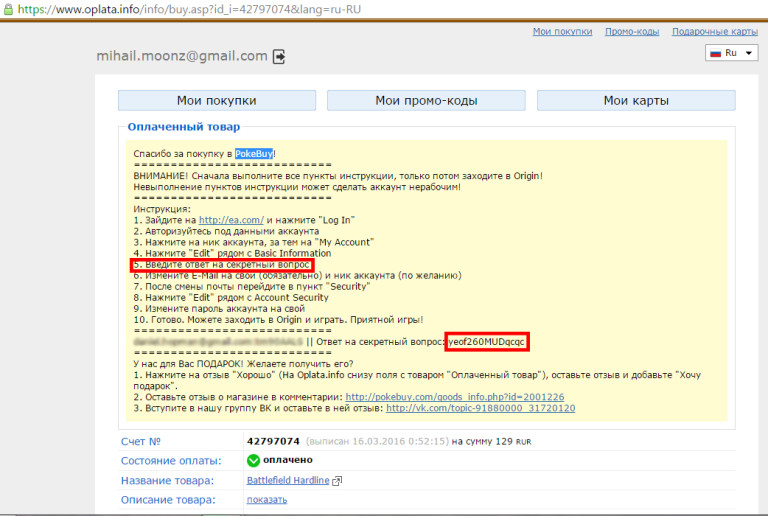Viewport: 768px width, 516px height.
Task: Open the «Мои карты» tab button
Action: tap(636, 100)
